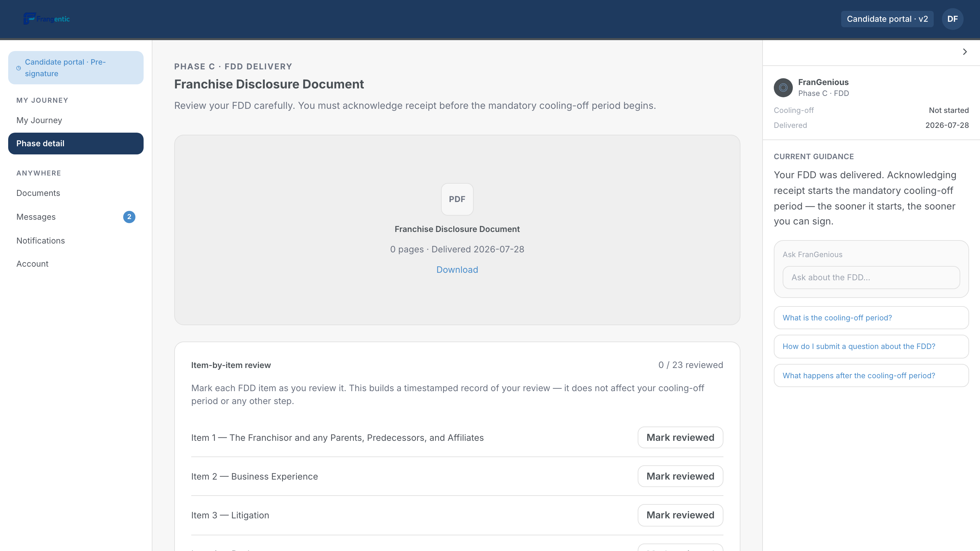
Task: Focus the Ask about the FDD input
Action: pyautogui.click(x=871, y=278)
